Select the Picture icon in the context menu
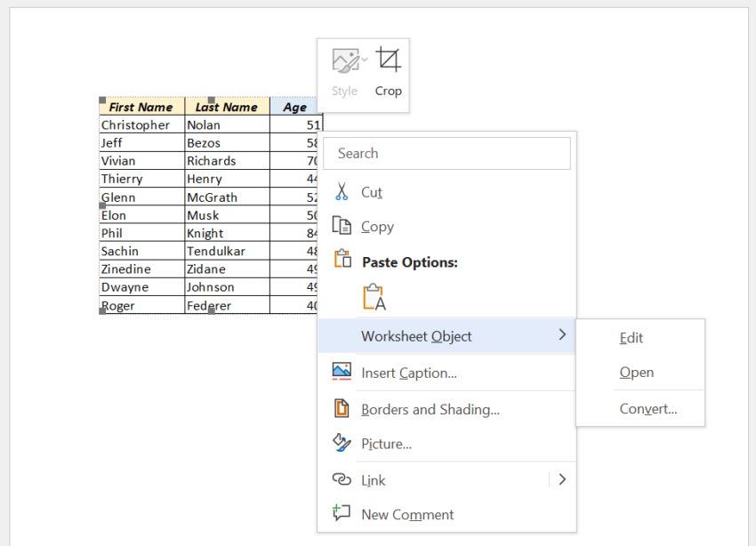 342,443
